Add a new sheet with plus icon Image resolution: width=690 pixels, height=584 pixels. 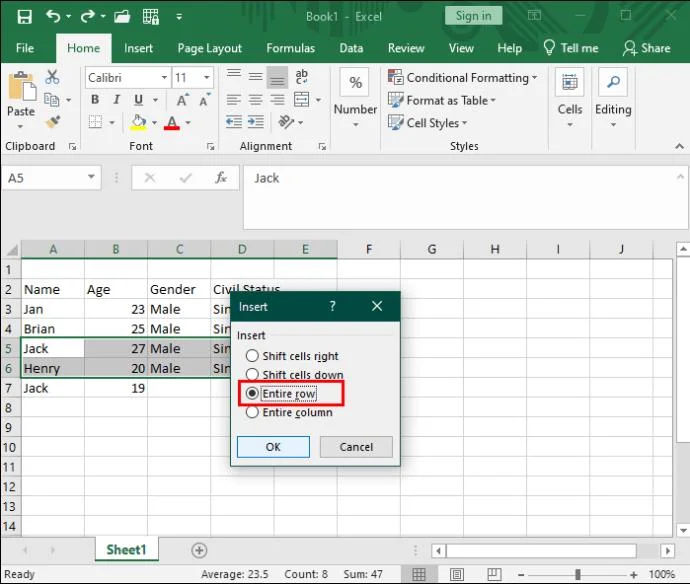(199, 550)
